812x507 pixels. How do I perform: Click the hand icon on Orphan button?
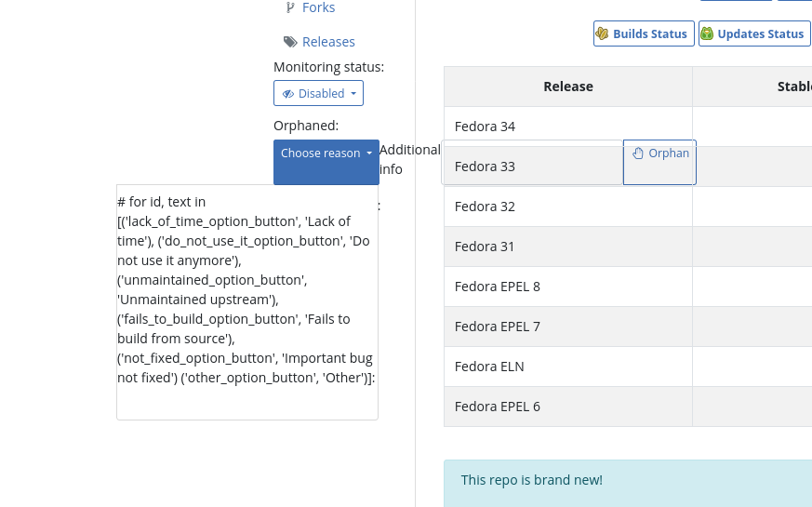click(x=638, y=153)
